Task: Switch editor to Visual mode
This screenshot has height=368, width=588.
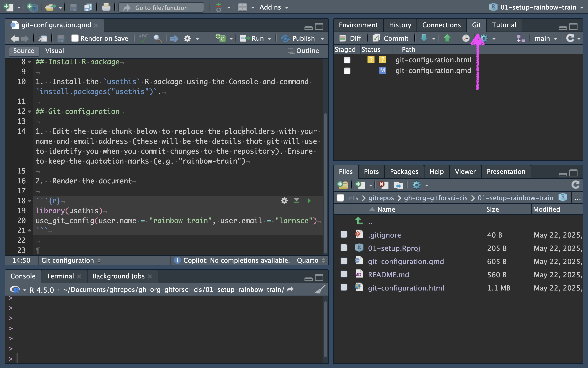Action: click(54, 51)
